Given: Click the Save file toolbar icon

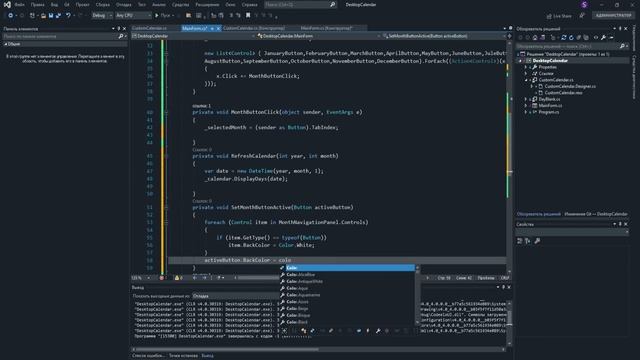Looking at the screenshot, I should pos(51,16).
